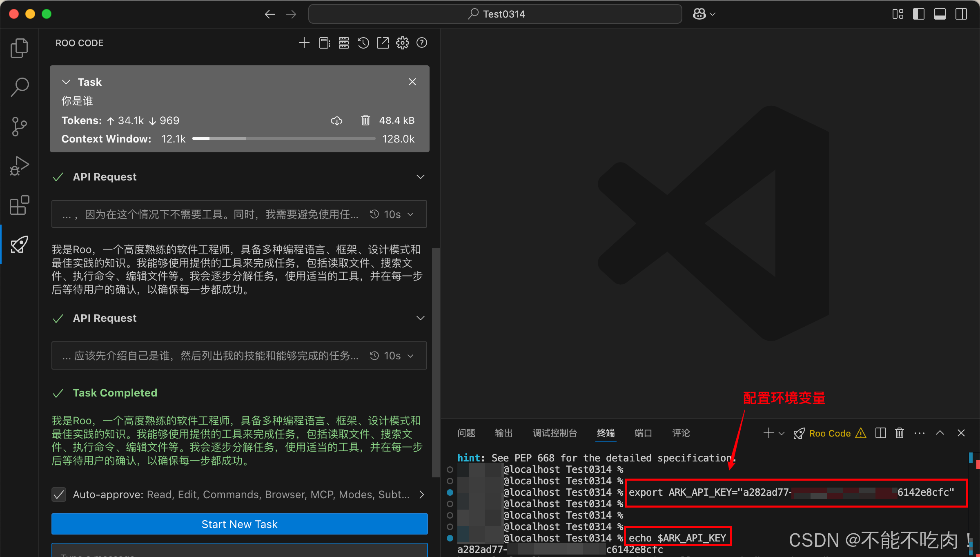Toggle bottom panel layout button
Screen dimensions: 980x557
tap(940, 14)
